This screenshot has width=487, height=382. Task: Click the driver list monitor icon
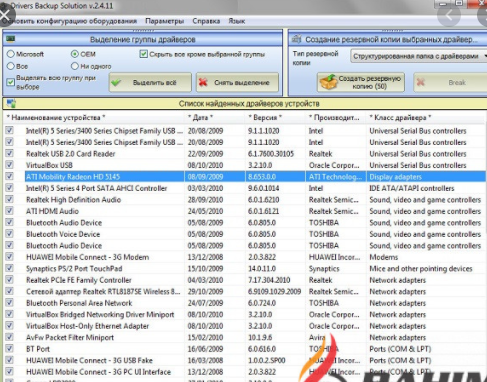tap(11, 103)
